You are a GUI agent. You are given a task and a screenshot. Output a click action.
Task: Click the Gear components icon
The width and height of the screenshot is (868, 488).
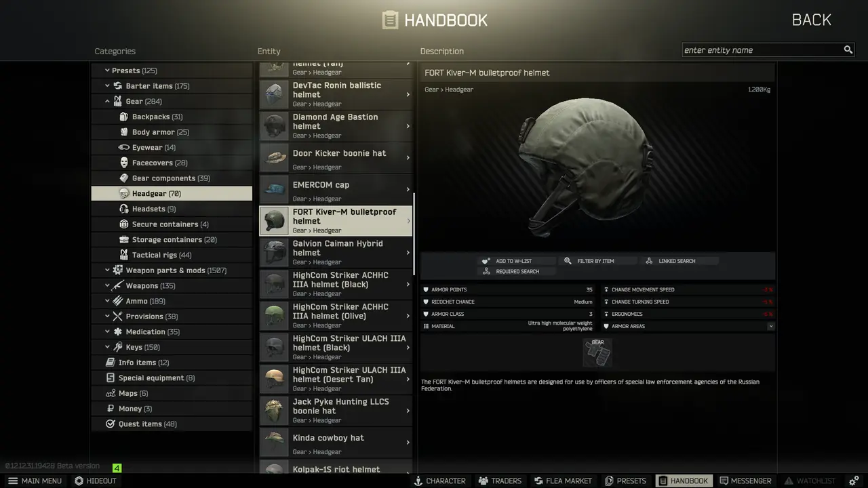(x=124, y=178)
